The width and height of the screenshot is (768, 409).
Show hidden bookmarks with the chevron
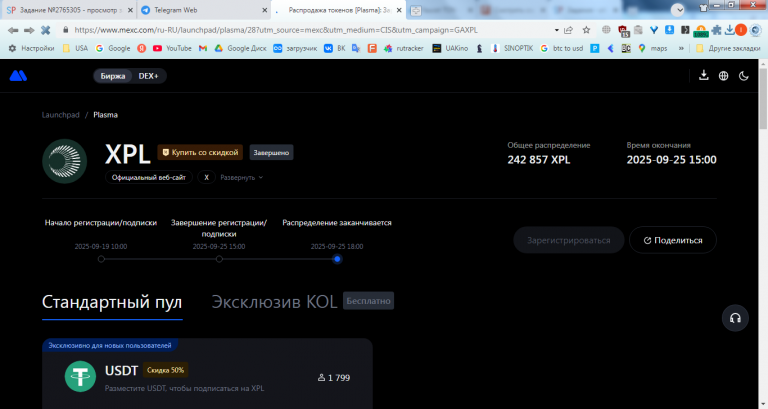tap(681, 48)
